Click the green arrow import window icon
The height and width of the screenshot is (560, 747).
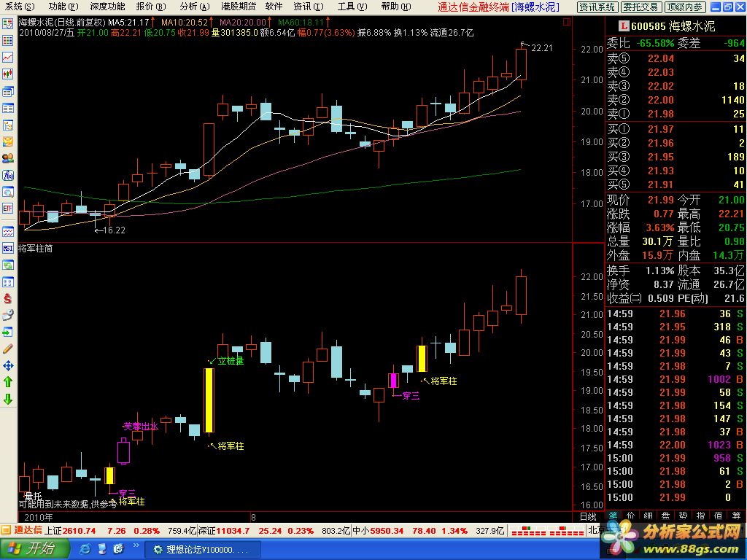pyautogui.click(x=7, y=332)
